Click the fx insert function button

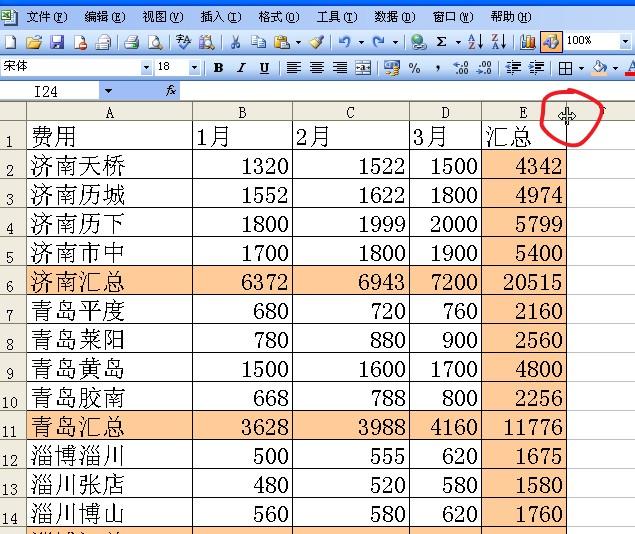tap(170, 91)
